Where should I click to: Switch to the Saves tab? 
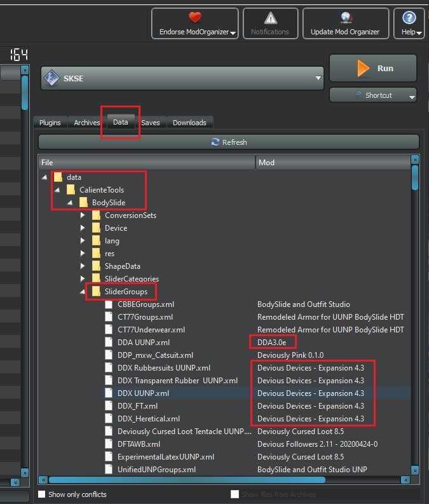coord(151,123)
